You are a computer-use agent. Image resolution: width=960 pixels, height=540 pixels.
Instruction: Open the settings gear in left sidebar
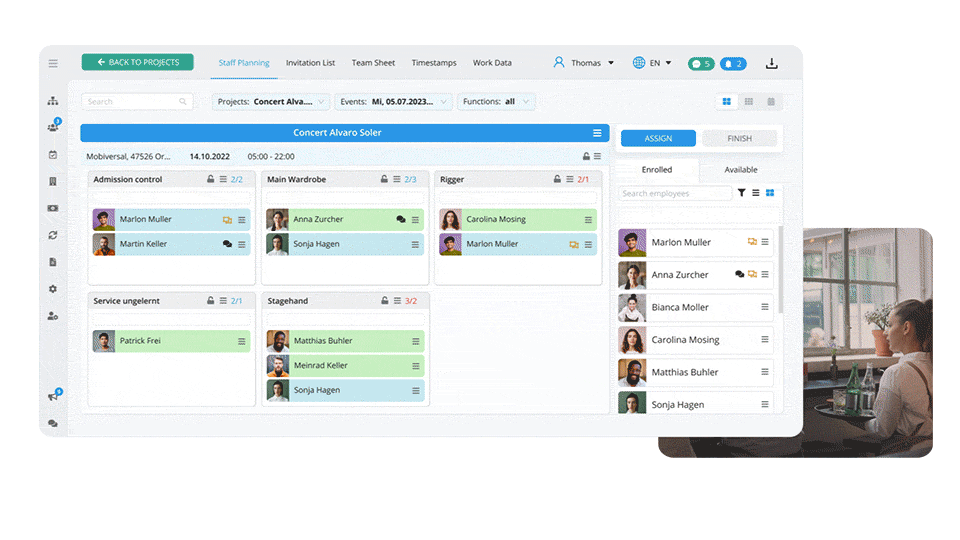(x=53, y=289)
